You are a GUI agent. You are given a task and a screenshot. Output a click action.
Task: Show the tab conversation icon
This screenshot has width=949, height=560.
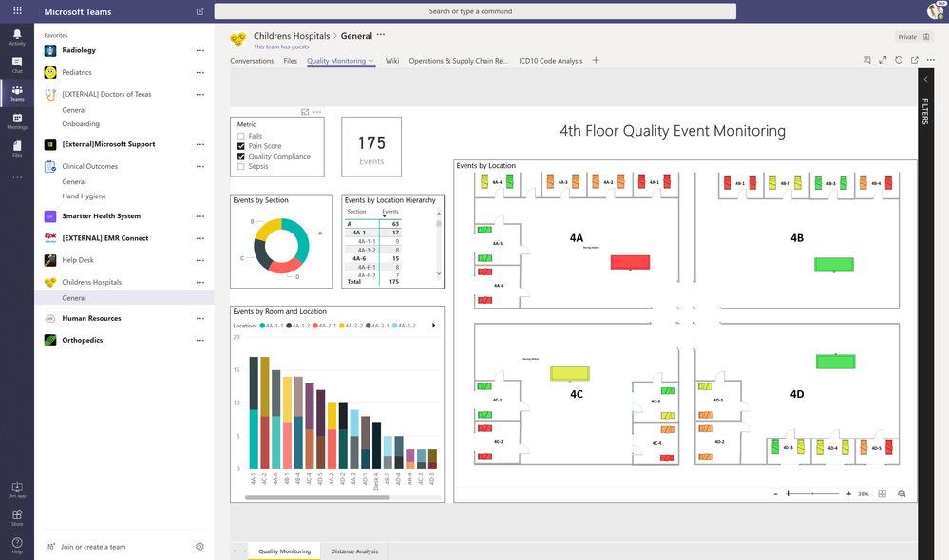point(866,60)
